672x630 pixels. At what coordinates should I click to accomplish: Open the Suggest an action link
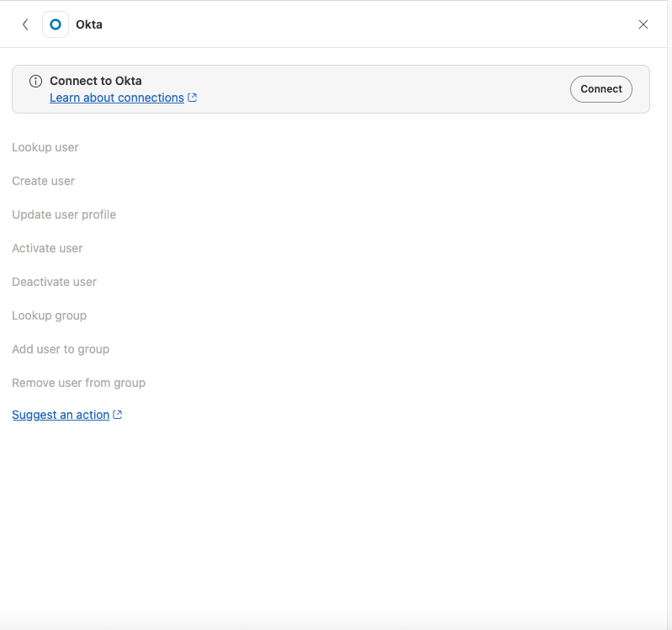point(61,415)
